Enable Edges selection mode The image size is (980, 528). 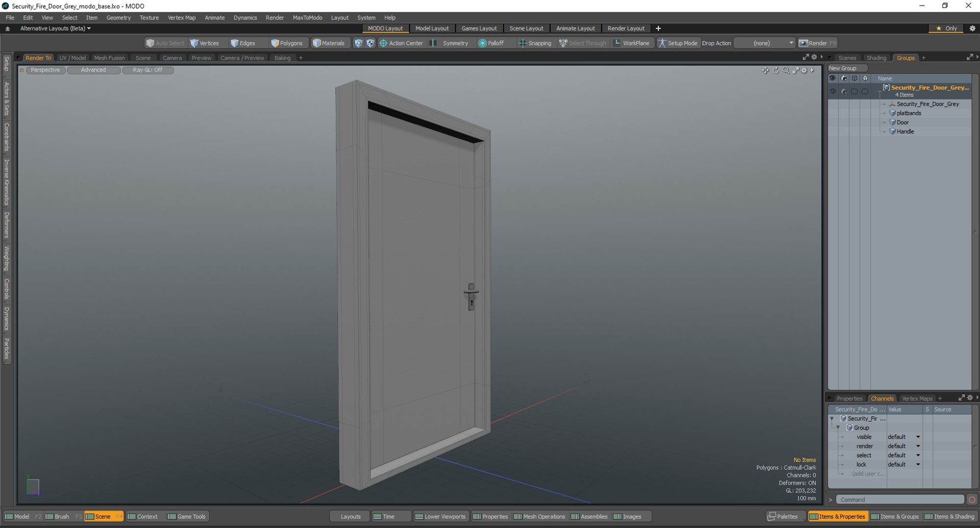[x=243, y=43]
